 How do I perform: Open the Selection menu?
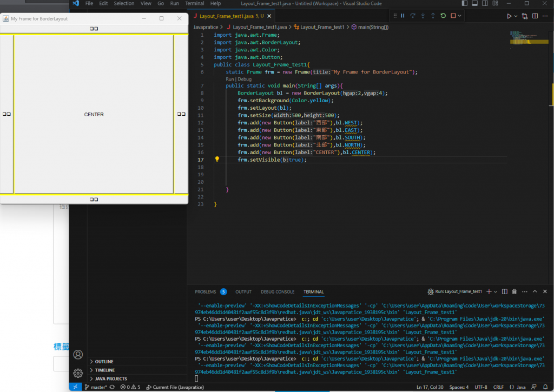point(124,4)
